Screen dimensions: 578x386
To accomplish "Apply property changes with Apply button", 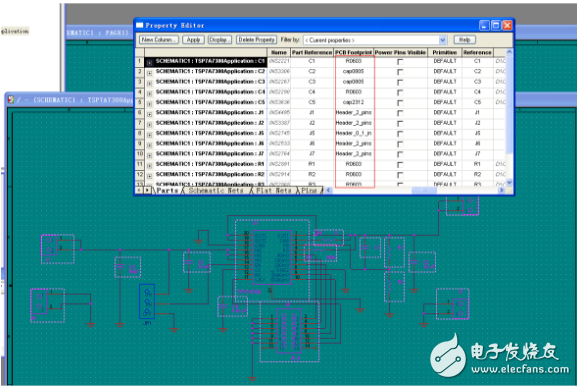I will [193, 40].
